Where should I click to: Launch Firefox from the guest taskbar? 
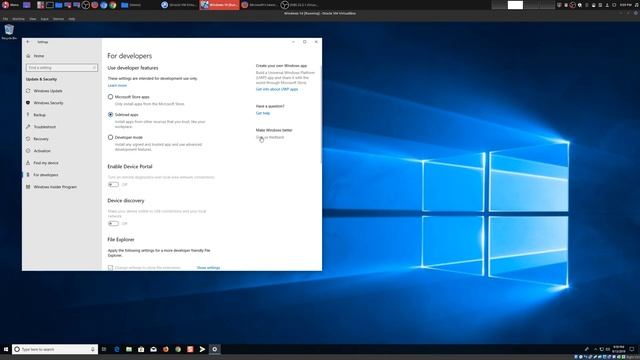pyautogui.click(x=166, y=349)
